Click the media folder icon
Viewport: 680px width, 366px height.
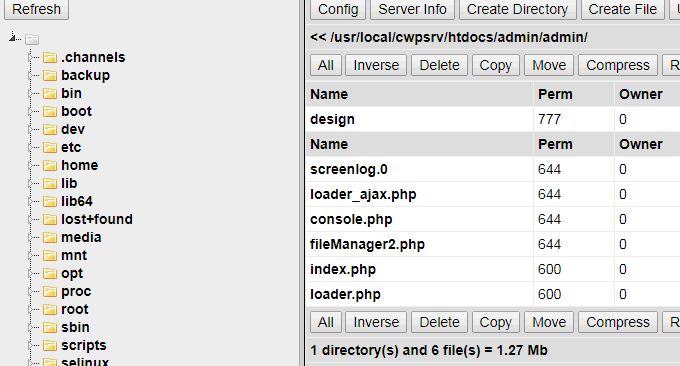(50, 237)
